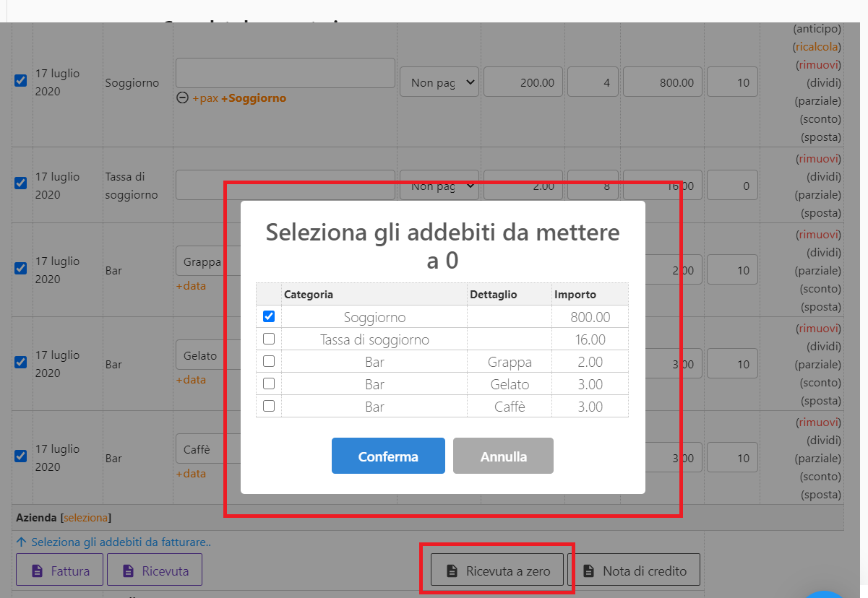Check Tassa di soggiorno in the dialog

[269, 339]
